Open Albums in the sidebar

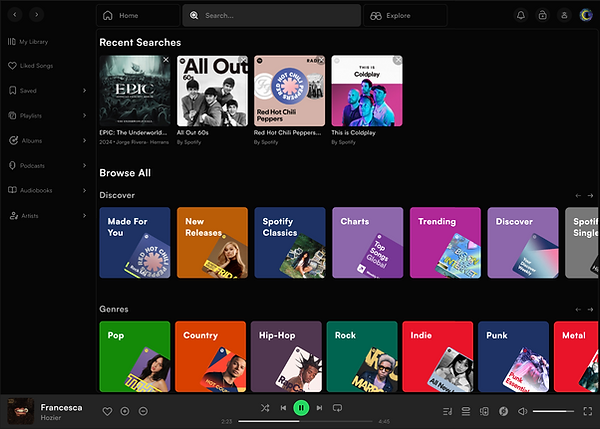[x=26, y=140]
